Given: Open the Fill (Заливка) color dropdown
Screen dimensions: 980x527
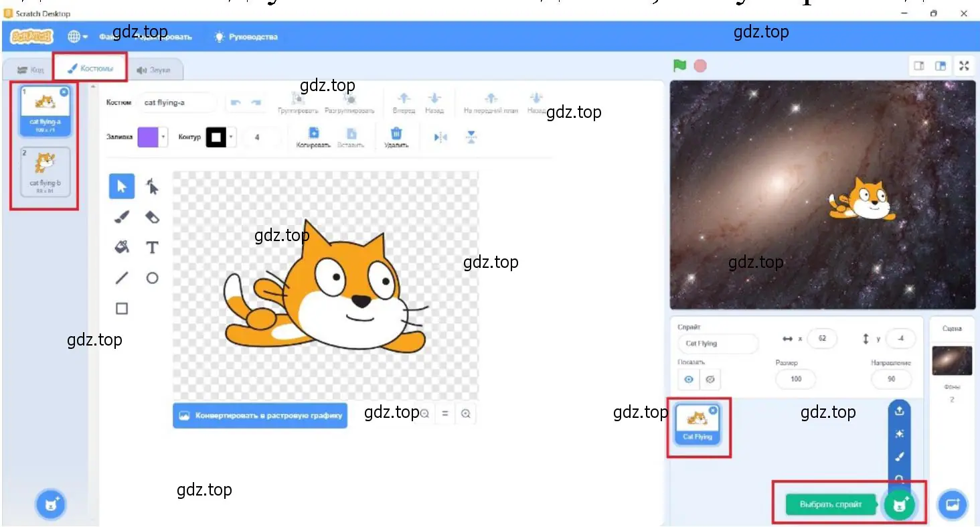Looking at the screenshot, I should 164,137.
